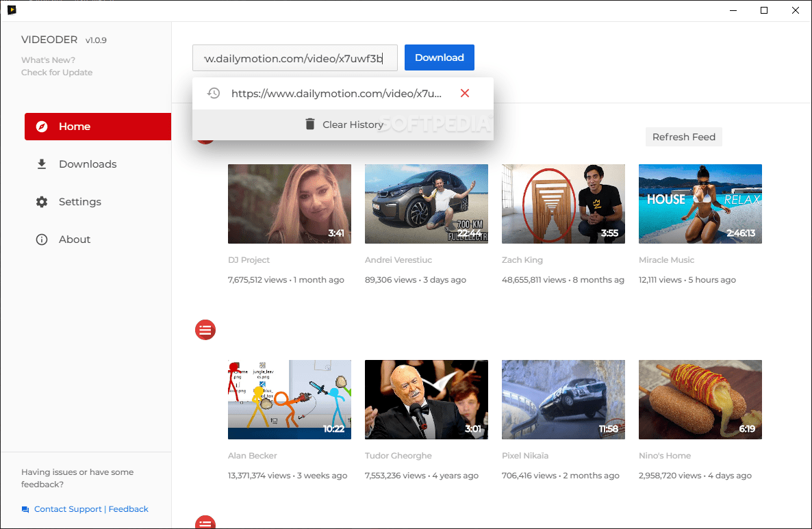812x529 pixels.
Task: Click the Zach King channel name
Action: pos(522,260)
